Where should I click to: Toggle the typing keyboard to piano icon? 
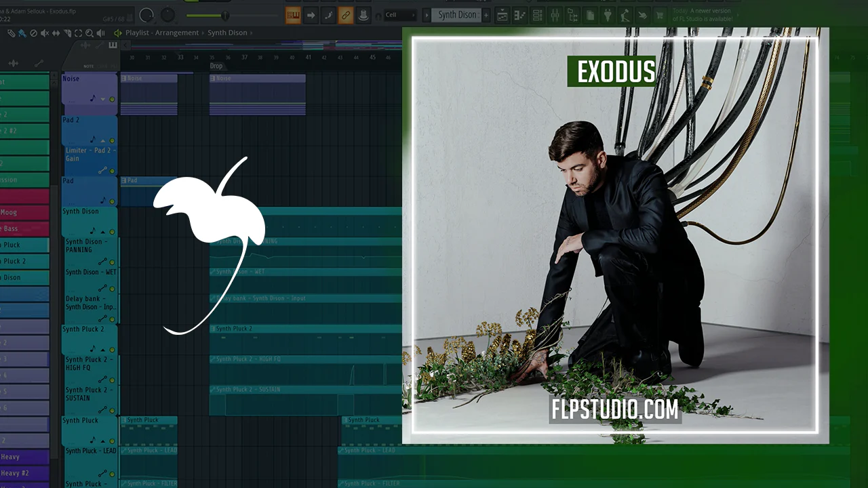(x=293, y=15)
